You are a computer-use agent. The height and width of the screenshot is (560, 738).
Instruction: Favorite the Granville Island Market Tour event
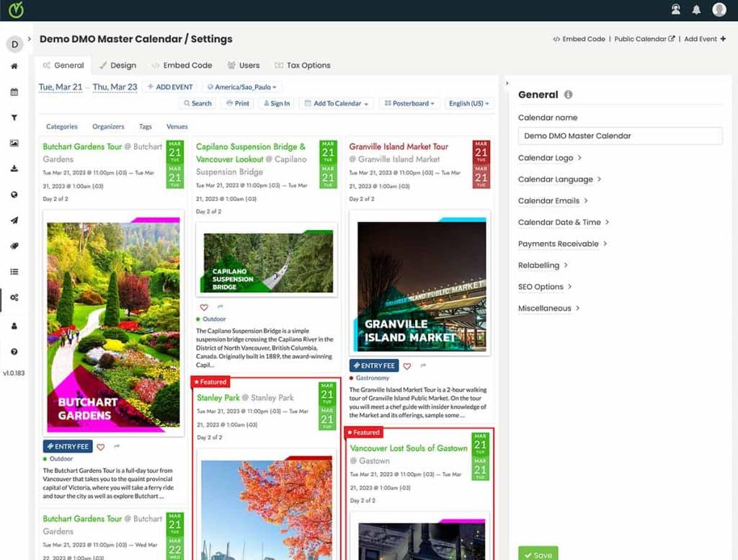click(x=406, y=365)
